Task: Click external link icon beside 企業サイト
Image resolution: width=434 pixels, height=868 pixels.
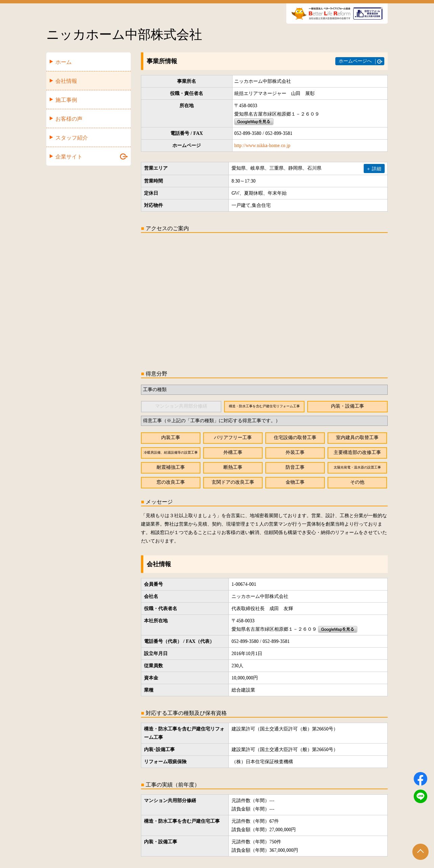Action: click(124, 156)
